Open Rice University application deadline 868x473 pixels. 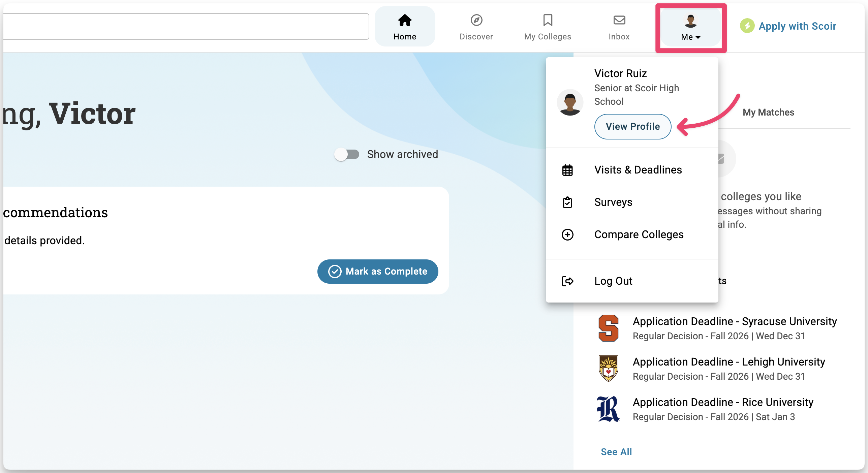click(723, 402)
